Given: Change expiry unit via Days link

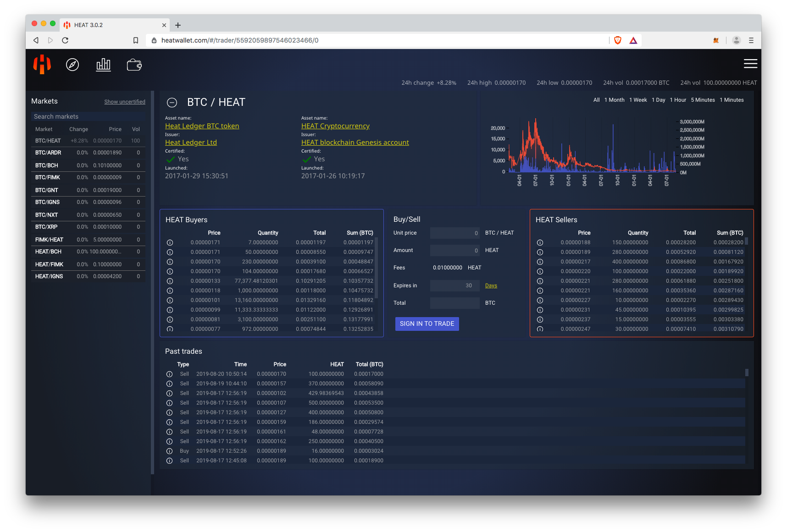Looking at the screenshot, I should (491, 285).
